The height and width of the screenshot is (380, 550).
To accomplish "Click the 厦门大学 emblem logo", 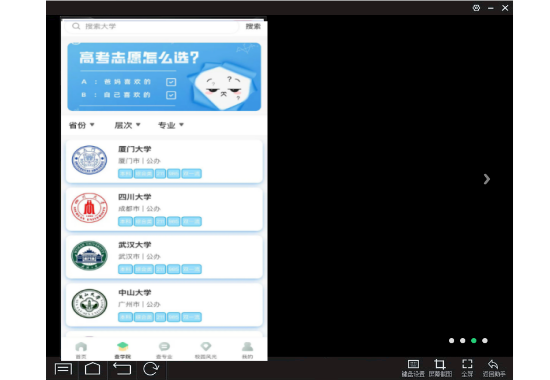I will tap(89, 160).
